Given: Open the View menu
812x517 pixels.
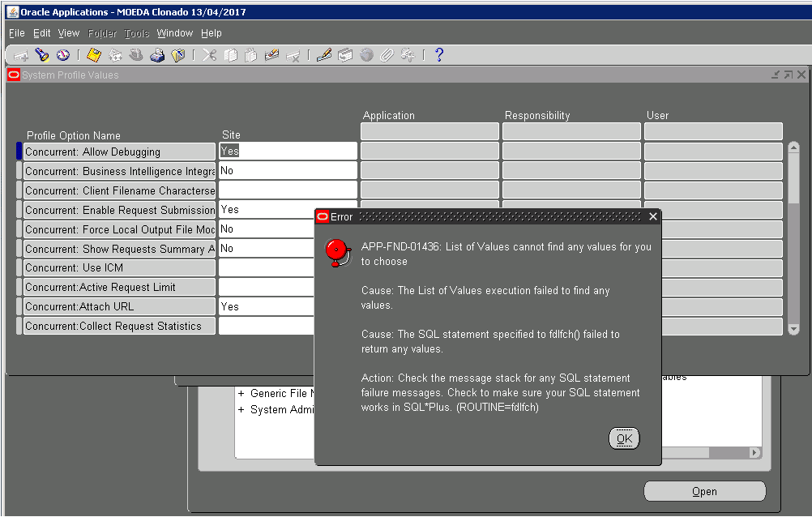Looking at the screenshot, I should tap(68, 33).
